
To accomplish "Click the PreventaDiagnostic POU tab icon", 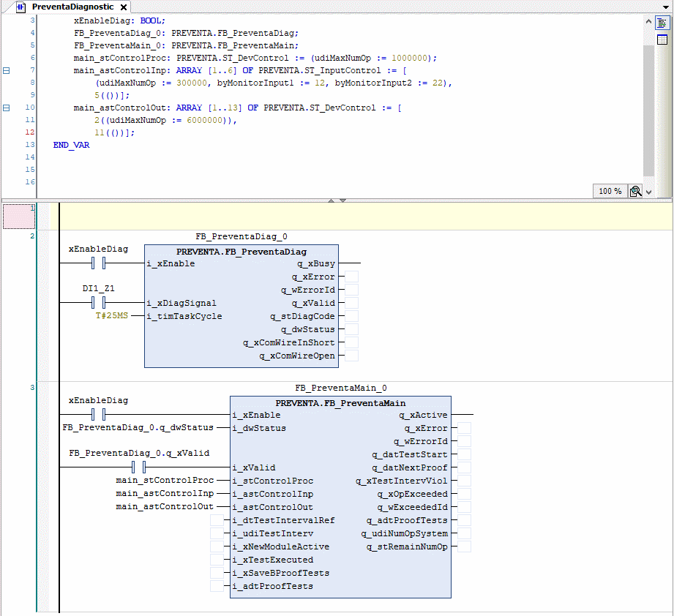I will pyautogui.click(x=21, y=7).
